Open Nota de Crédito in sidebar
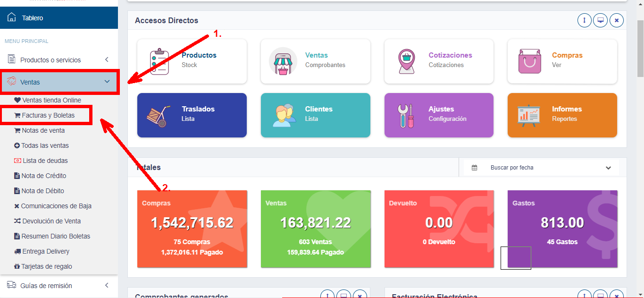 click(x=43, y=176)
